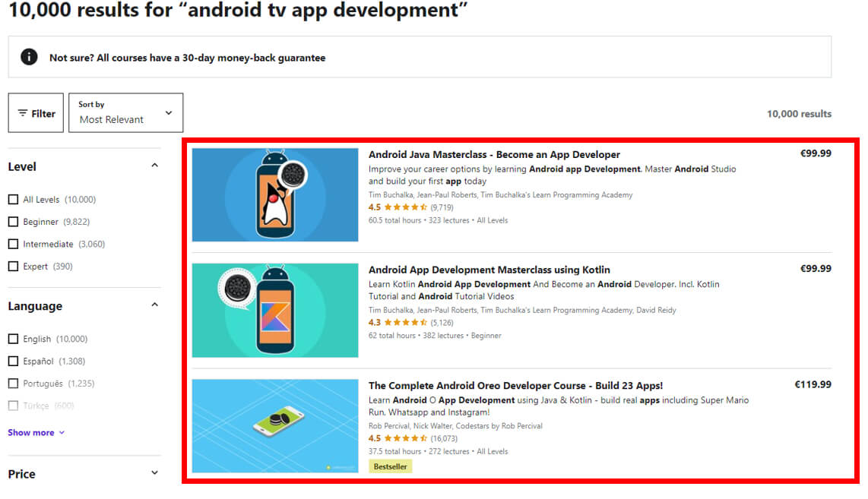Open The Complete Android Oreo Developer Course title
The height and width of the screenshot is (499, 868).
515,386
